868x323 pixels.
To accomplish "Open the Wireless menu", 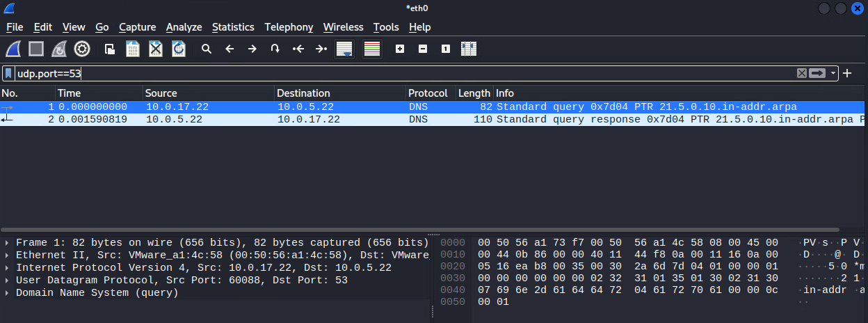I will pyautogui.click(x=343, y=27).
